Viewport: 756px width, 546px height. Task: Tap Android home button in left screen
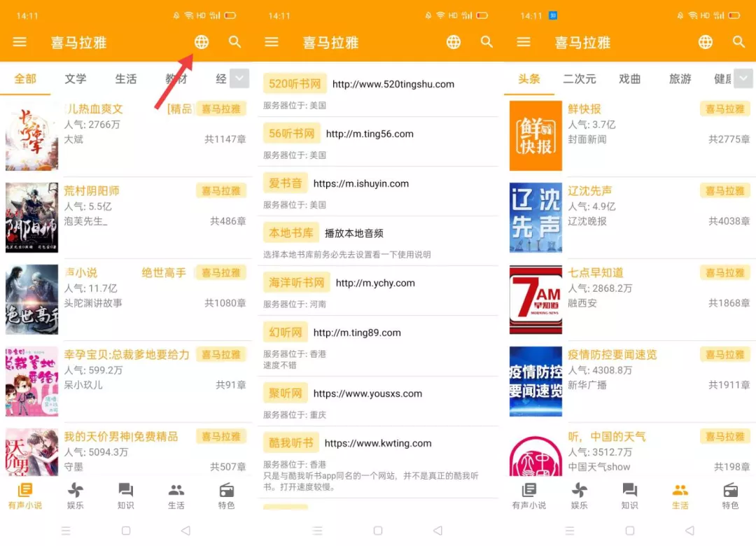pos(126,531)
